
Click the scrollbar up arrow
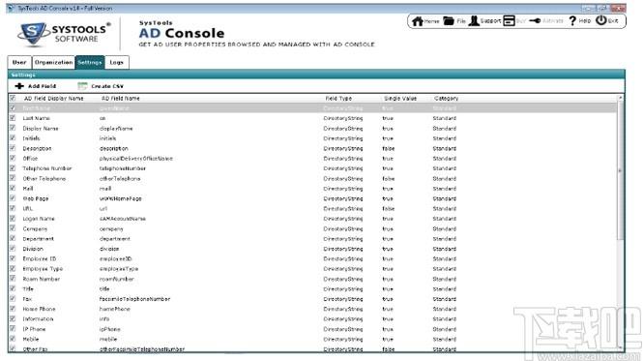(620, 98)
